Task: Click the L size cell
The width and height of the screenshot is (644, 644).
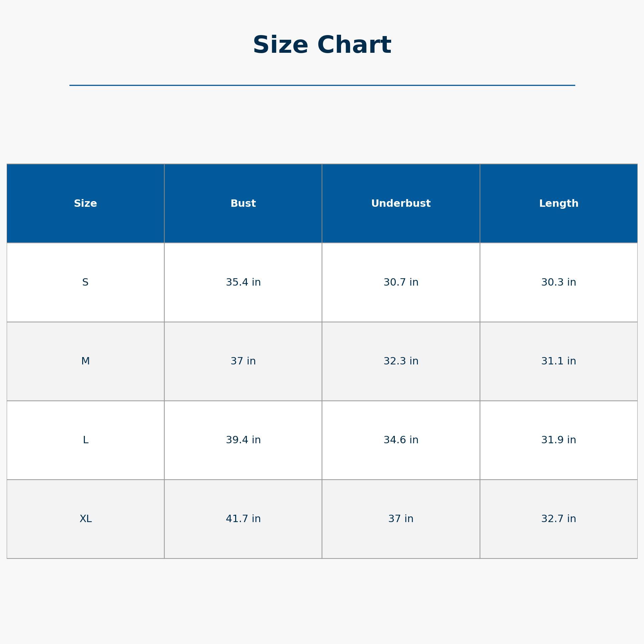Action: point(86,440)
